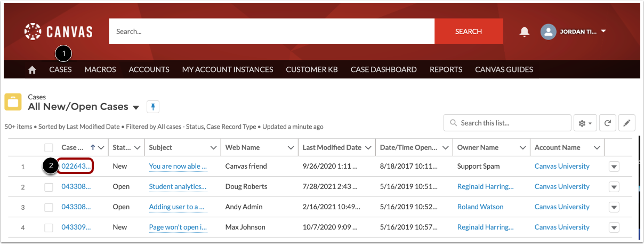The height and width of the screenshot is (244, 644).
Task: Open the Subject column menu chevron
Action: [214, 148]
